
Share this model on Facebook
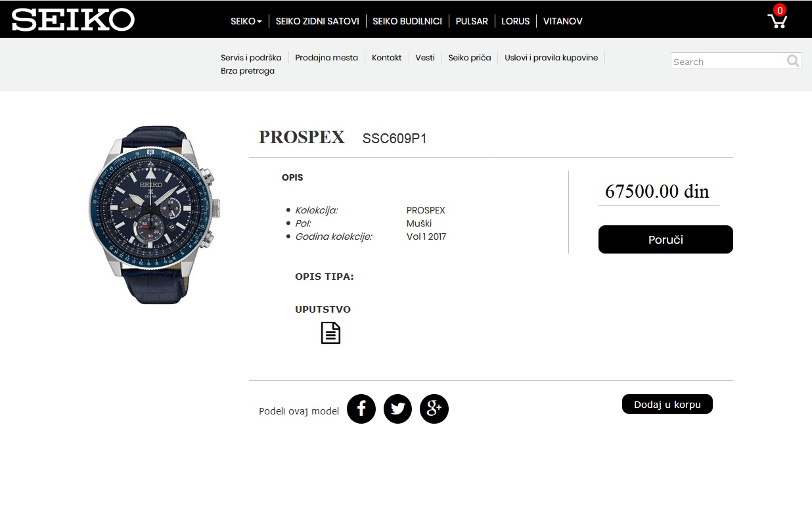pyautogui.click(x=361, y=409)
